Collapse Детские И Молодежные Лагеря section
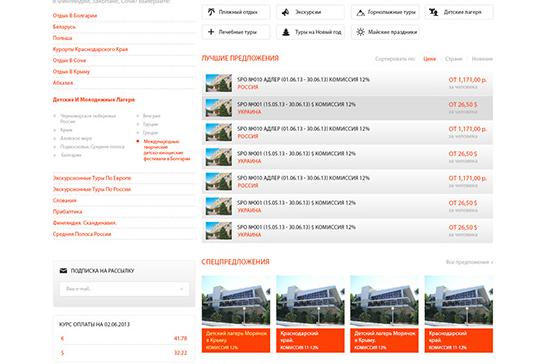 coord(94,100)
